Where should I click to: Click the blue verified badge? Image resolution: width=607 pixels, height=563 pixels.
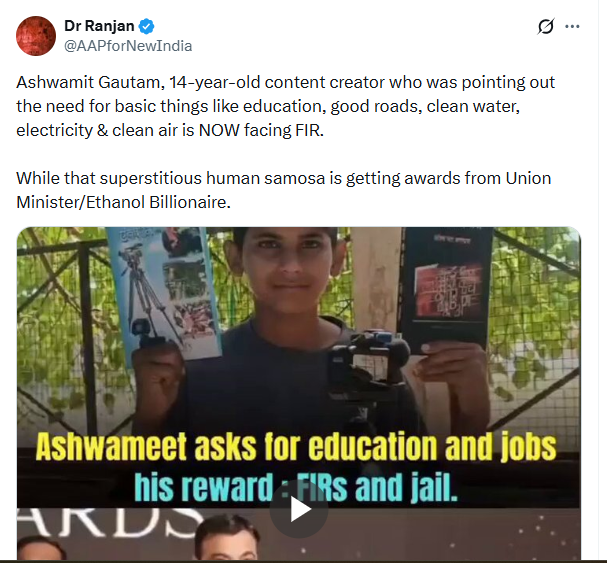(147, 26)
